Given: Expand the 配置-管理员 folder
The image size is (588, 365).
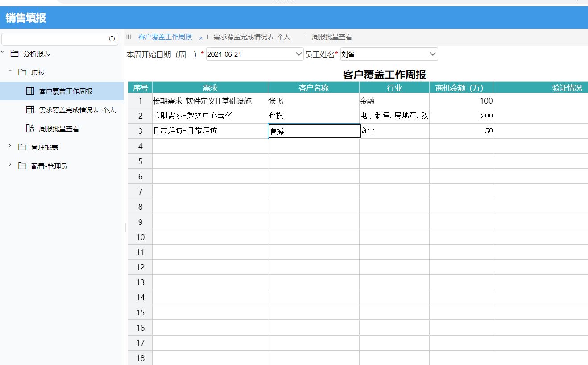Looking at the screenshot, I should coord(10,166).
